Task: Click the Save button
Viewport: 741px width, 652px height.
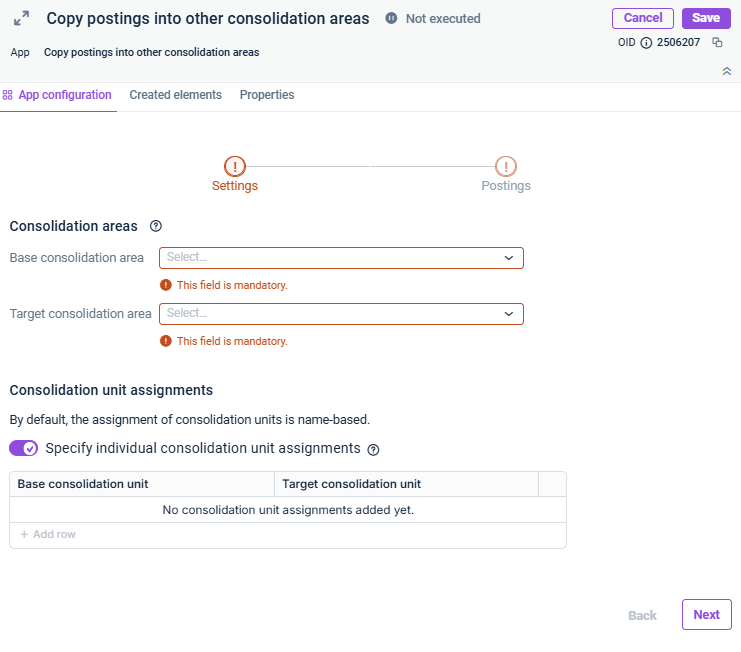Action: tap(706, 18)
